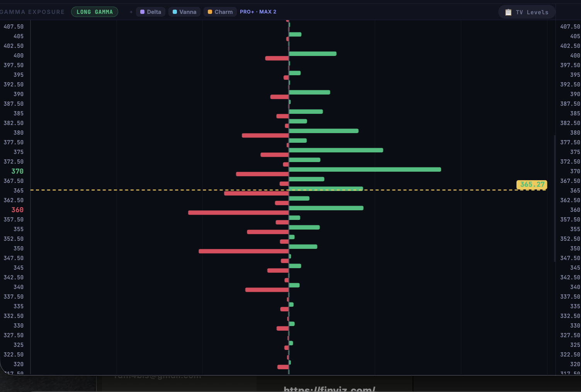Click the red bar at strike 350
This screenshot has height=392, width=581.
point(244,251)
